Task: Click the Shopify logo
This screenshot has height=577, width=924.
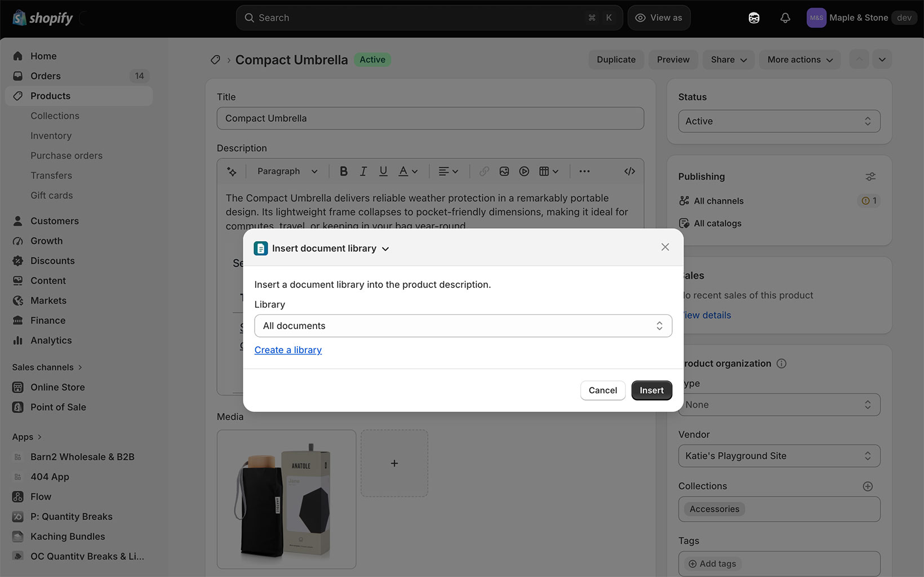Action: tap(43, 18)
